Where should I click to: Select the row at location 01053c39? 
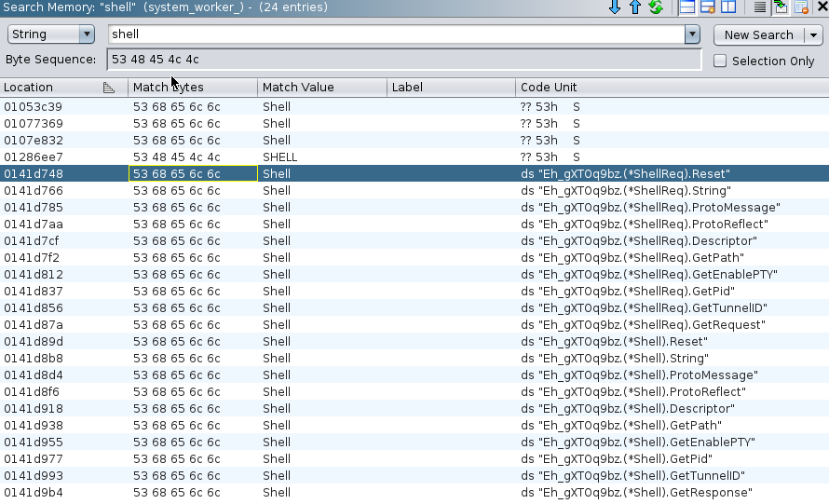pos(414,107)
